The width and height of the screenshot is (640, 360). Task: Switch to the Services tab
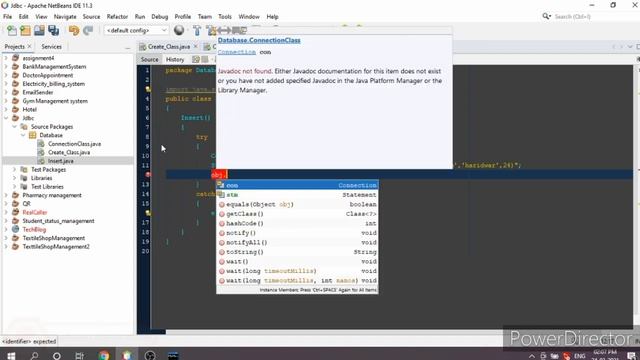[51, 47]
